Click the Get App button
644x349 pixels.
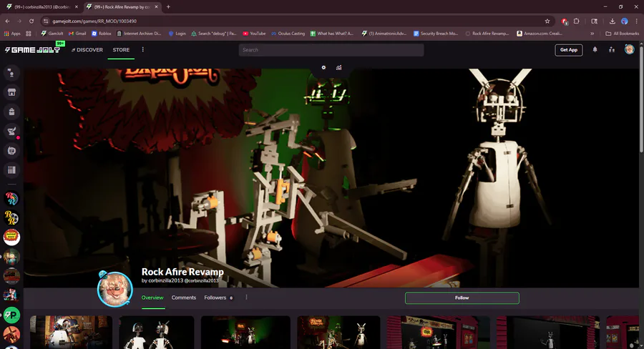tap(569, 49)
